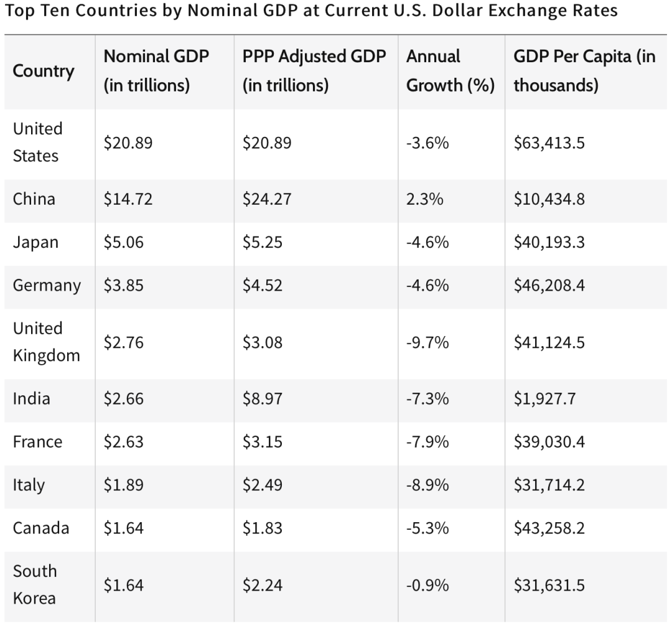Click Germany's GDP per capita $46,208.4
Image resolution: width=672 pixels, height=628 pixels.
549,286
